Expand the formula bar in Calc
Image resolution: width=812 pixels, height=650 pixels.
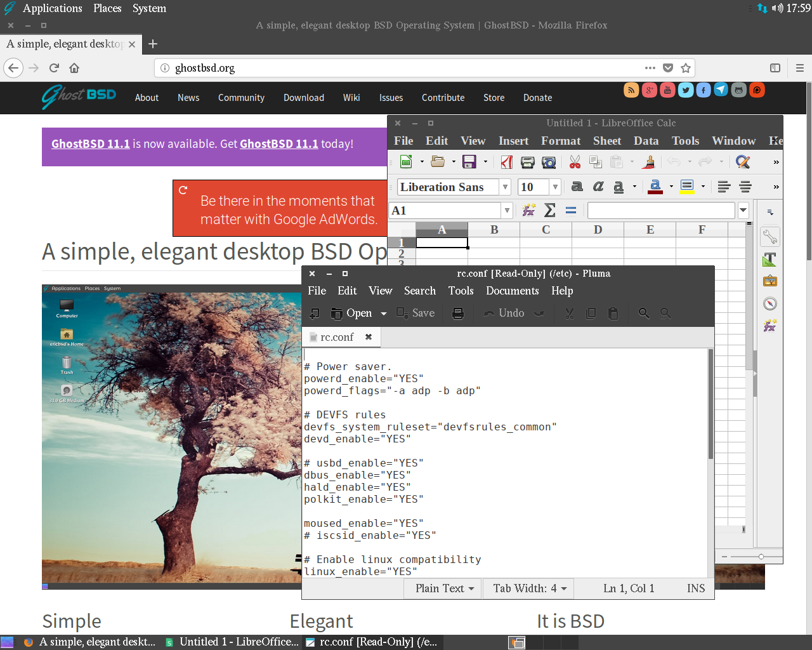tap(743, 211)
